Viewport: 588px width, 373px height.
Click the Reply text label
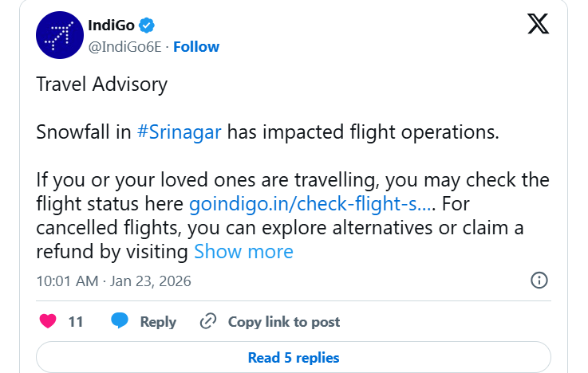[x=158, y=322]
